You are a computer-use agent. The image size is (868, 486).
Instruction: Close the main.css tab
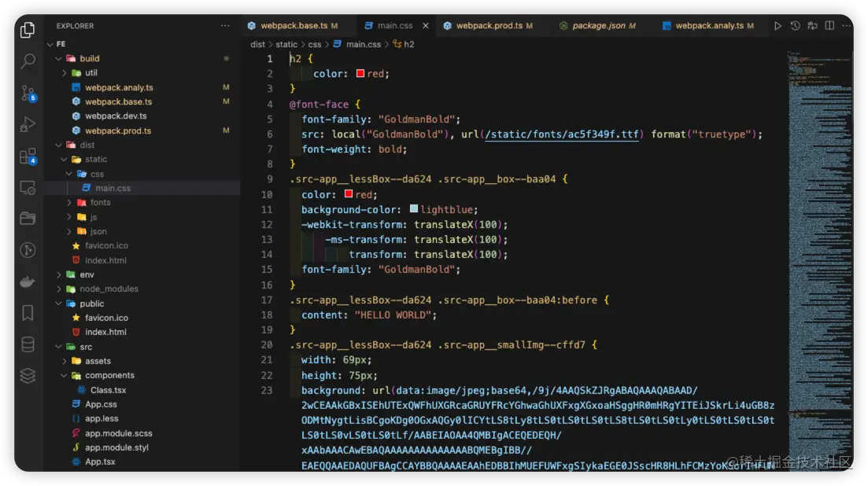[425, 25]
